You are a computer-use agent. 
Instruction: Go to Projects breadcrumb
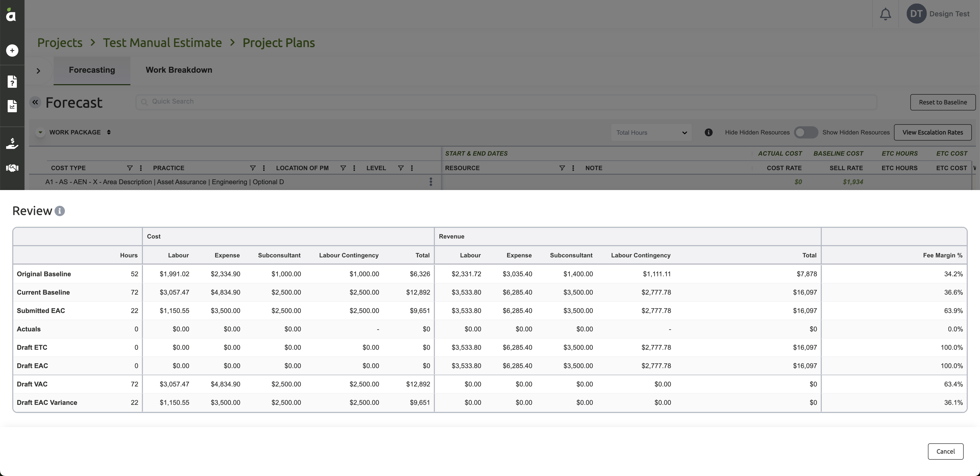pyautogui.click(x=60, y=43)
